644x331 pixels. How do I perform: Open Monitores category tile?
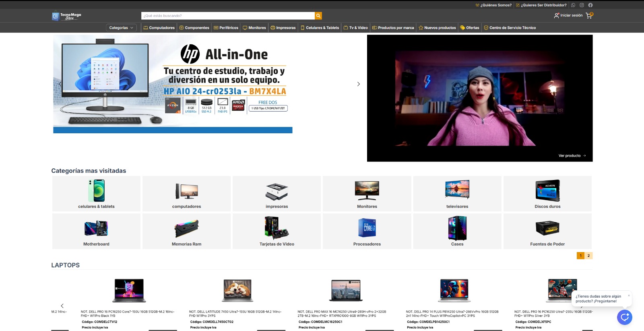[x=367, y=194]
